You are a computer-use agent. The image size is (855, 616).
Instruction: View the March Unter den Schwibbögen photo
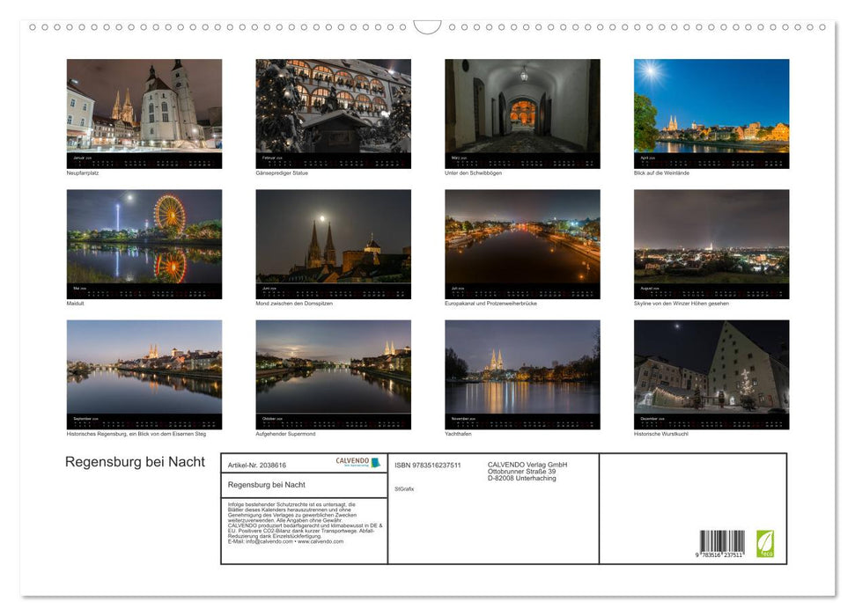tap(522, 110)
